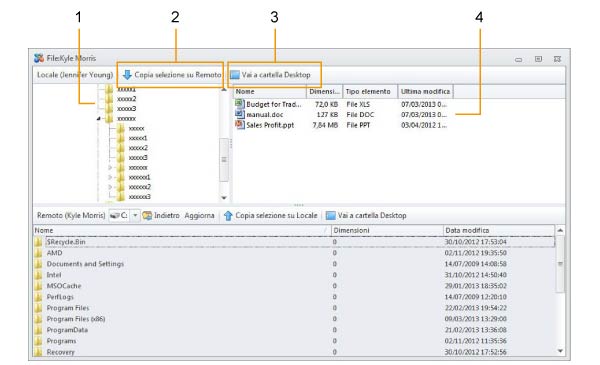
Task: Click folder icon of ProgramData row
Action: [x=38, y=330]
